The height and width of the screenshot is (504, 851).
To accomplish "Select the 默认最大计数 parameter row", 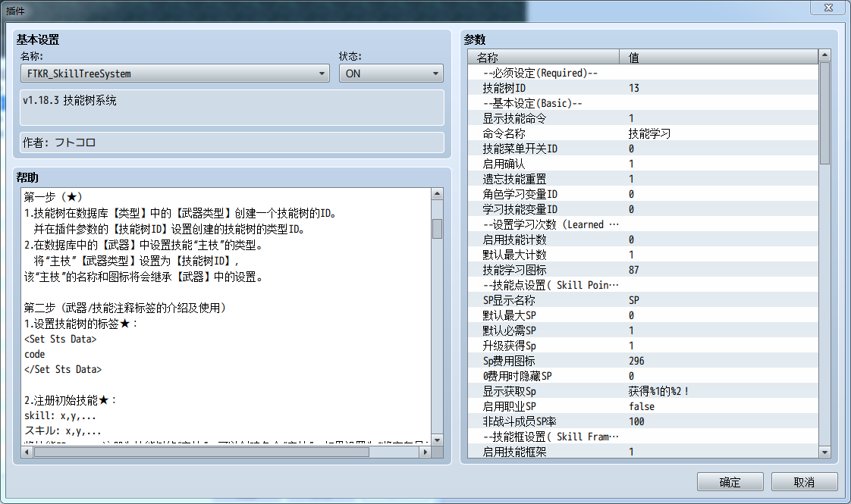I will pyautogui.click(x=643, y=255).
